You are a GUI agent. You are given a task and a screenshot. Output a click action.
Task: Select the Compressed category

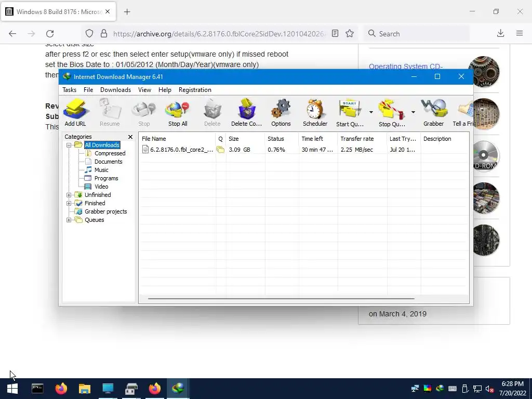(110, 153)
